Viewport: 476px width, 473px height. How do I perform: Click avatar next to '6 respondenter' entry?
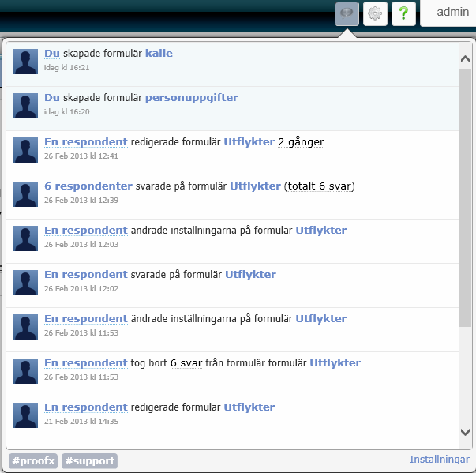click(x=26, y=194)
